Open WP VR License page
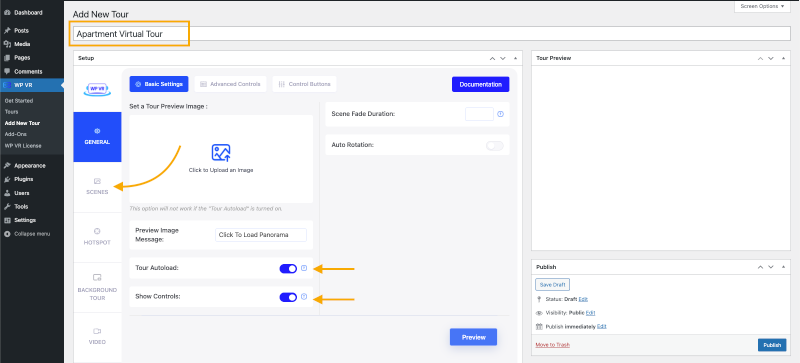Viewport: 800px width, 363px height. coord(23,146)
